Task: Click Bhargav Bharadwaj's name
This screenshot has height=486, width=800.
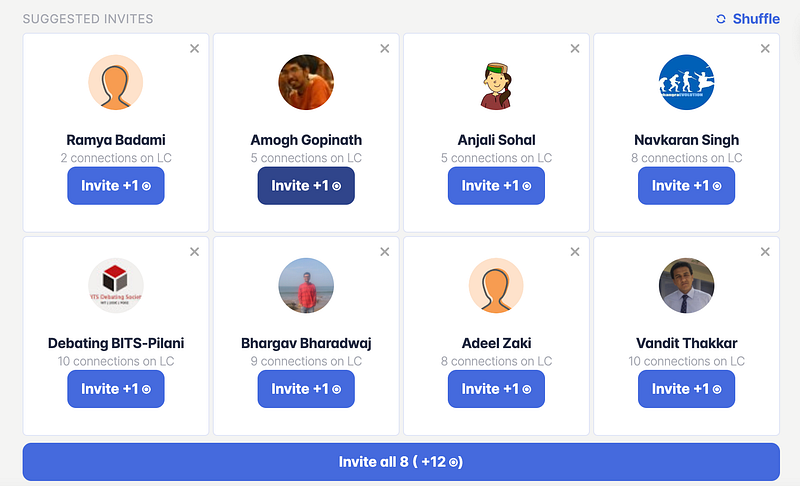Action: tap(306, 343)
